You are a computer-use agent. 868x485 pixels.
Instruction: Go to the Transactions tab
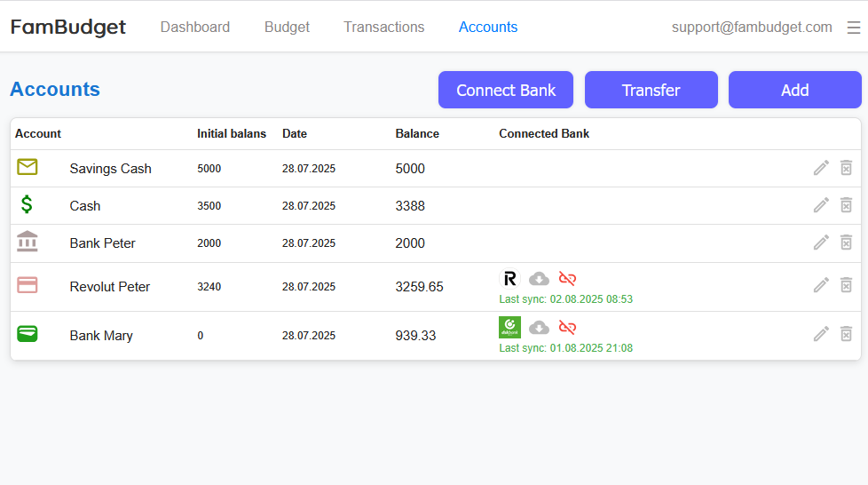click(383, 28)
